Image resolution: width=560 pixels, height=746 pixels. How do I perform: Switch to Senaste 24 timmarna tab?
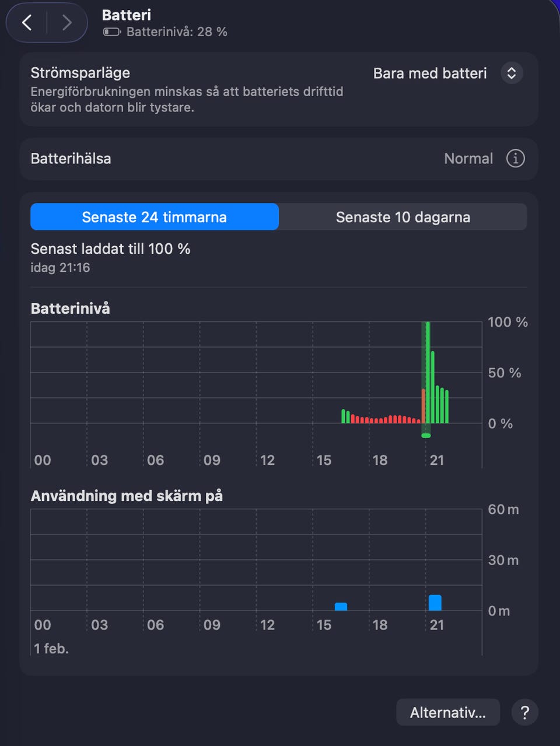click(155, 217)
